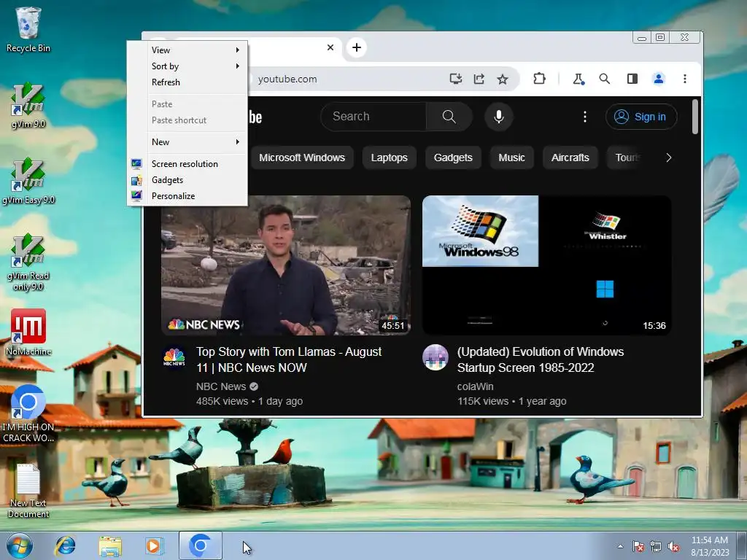Click the YouTube page vertical scrollbar
The image size is (747, 560).
coord(695,117)
